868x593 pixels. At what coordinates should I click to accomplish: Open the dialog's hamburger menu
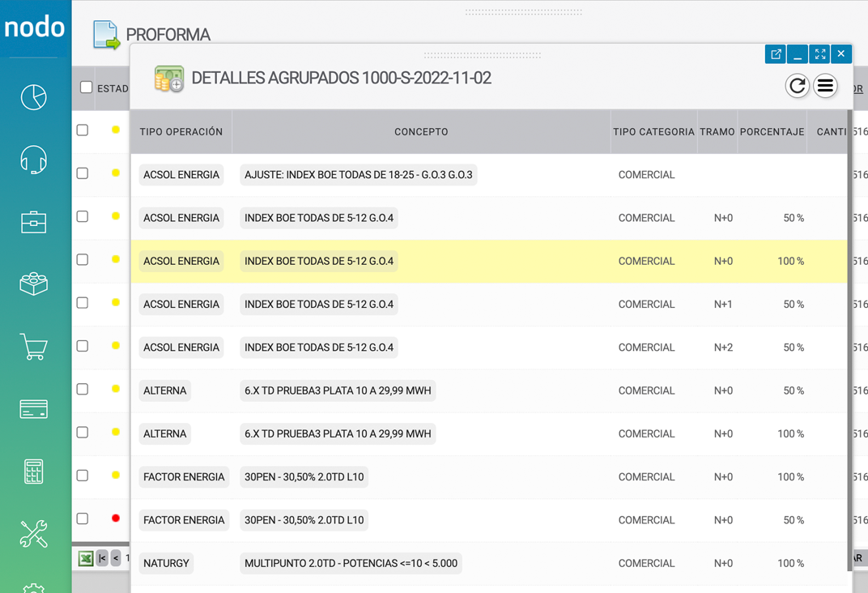825,86
